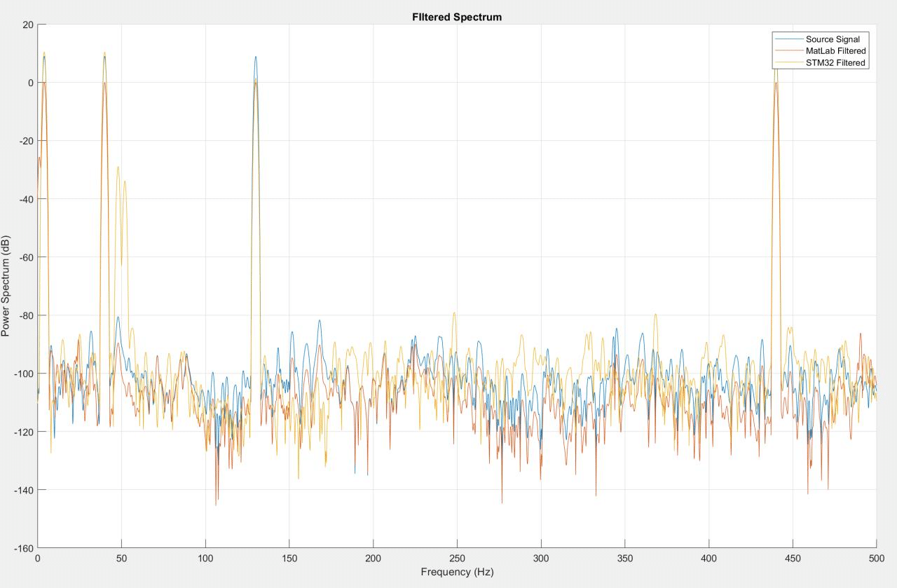Click the "Power Spectrum (dB)" y-axis label
Screen dimensions: 897x588
pos(6,285)
